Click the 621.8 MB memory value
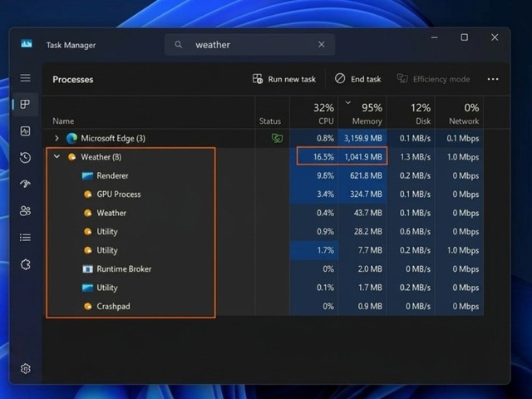The width and height of the screenshot is (532, 399). [366, 175]
